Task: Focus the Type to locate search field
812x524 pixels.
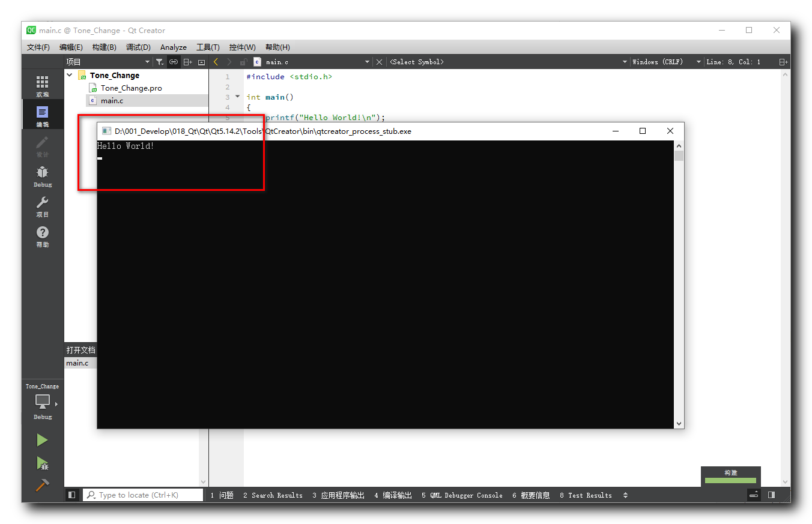Action: coord(144,495)
